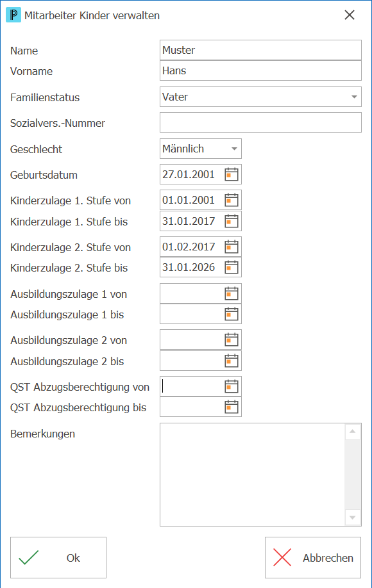
Task: Click the date 31.01.2017 field
Action: (x=201, y=221)
